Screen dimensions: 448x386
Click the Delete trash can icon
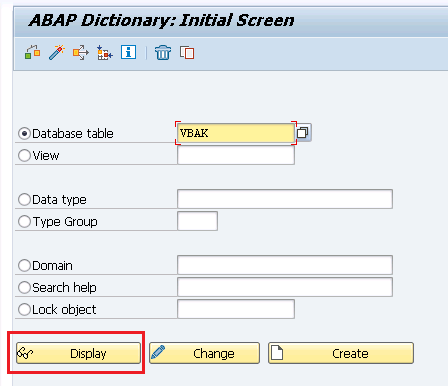tap(163, 53)
